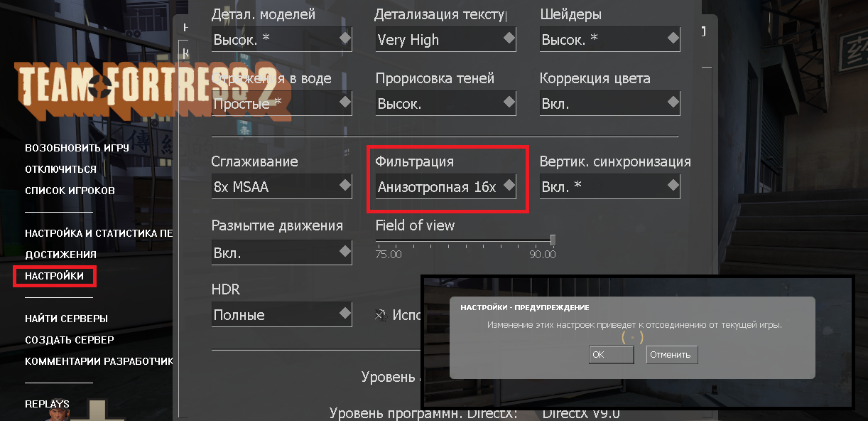Toggle the checkbox beside Исп... option
868x421 pixels.
pyautogui.click(x=381, y=314)
